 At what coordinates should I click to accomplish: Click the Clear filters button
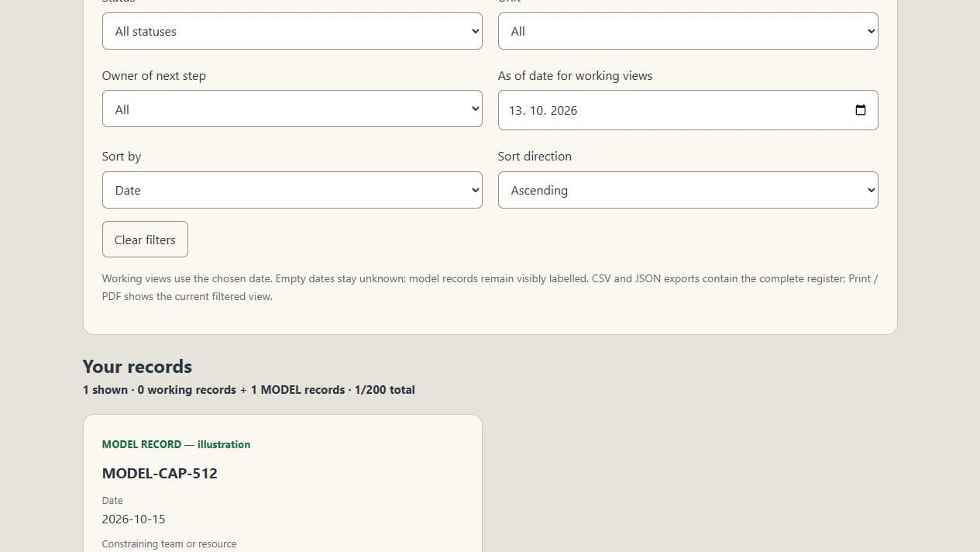click(145, 240)
